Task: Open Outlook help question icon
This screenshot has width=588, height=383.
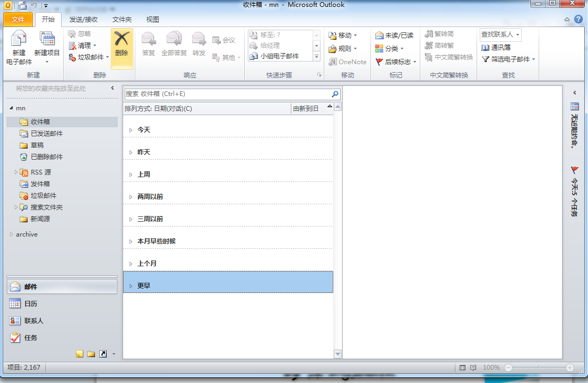Action: [x=578, y=19]
